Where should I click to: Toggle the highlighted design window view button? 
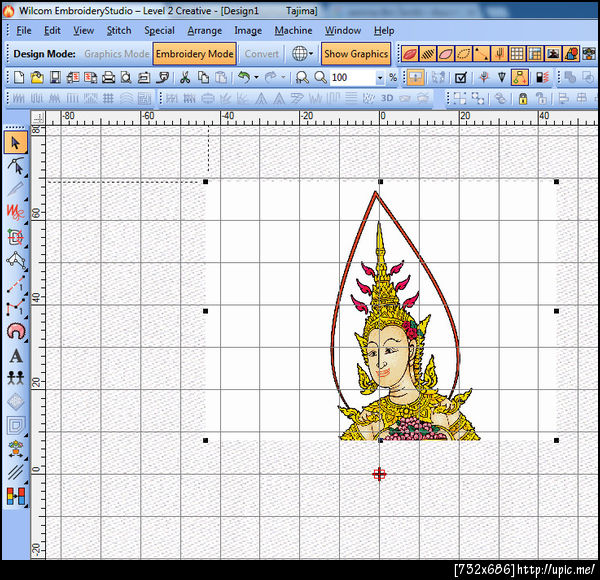click(x=415, y=78)
